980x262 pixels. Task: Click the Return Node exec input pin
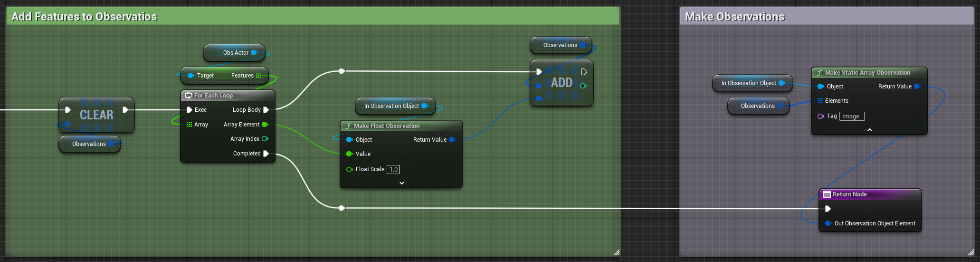828,209
